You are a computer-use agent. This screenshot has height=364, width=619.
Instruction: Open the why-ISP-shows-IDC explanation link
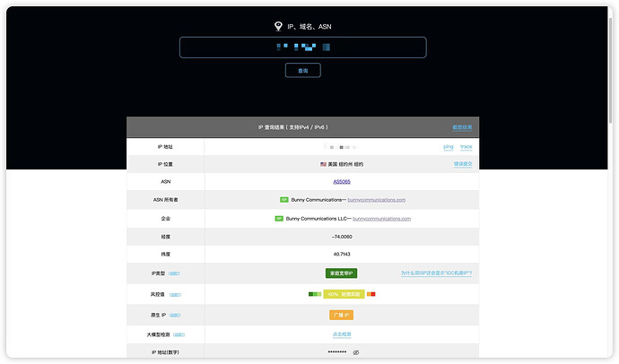point(436,273)
